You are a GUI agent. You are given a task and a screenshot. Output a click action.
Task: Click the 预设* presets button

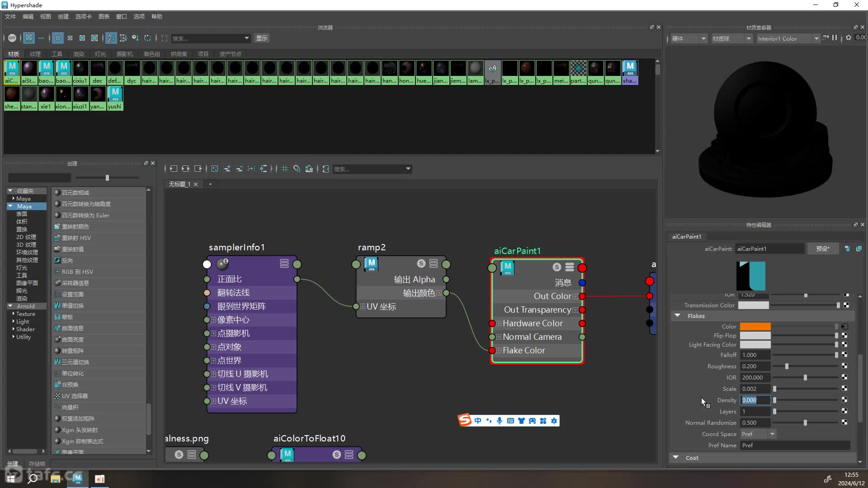822,249
